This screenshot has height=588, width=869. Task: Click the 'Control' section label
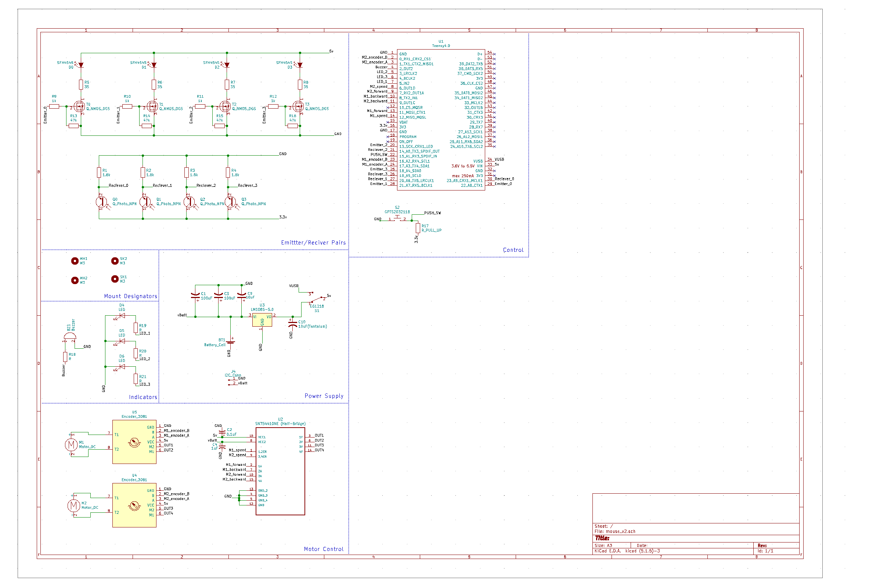[x=513, y=250]
